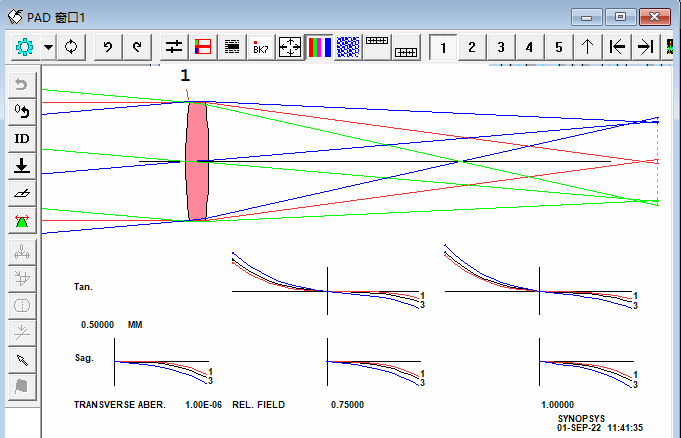681x438 pixels.
Task: Open the BK7 glass table icon
Action: tap(261, 47)
